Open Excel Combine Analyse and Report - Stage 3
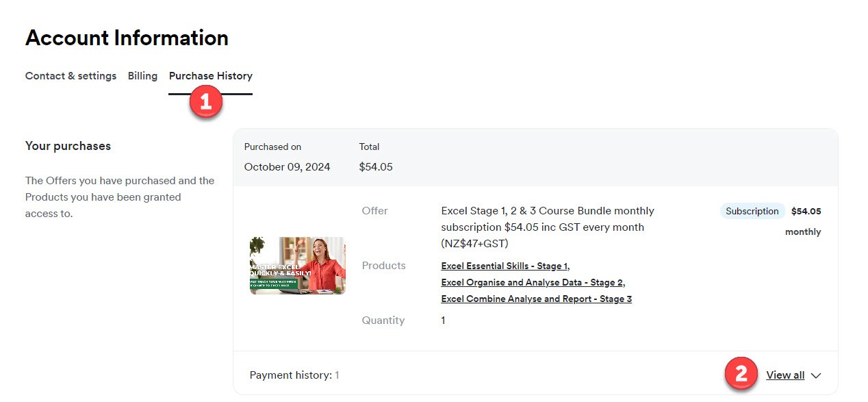868x402 pixels. pyautogui.click(x=536, y=299)
